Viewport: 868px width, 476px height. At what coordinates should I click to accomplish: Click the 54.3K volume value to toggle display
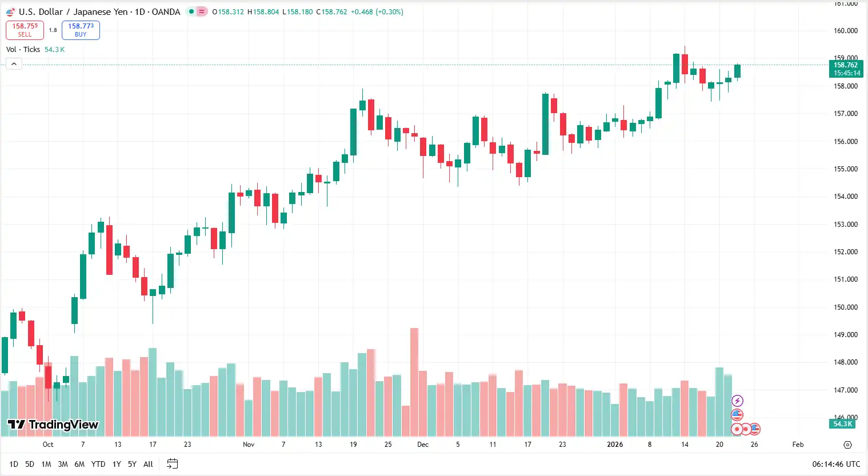[x=54, y=49]
